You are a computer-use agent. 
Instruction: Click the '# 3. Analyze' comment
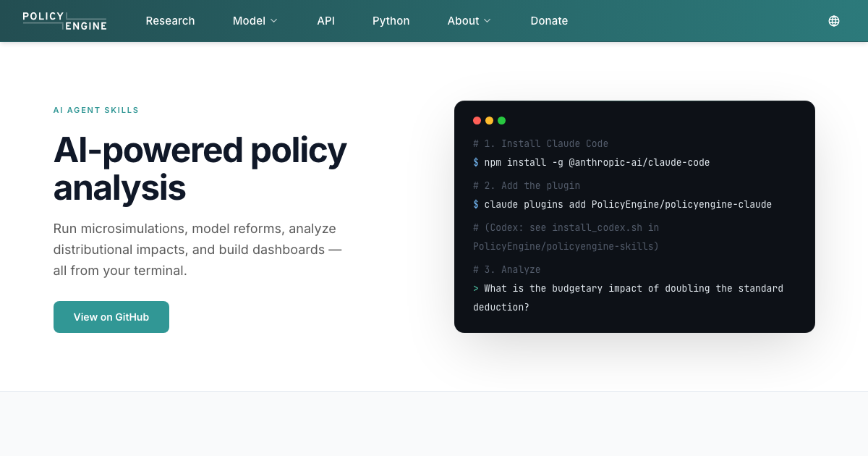click(x=506, y=269)
